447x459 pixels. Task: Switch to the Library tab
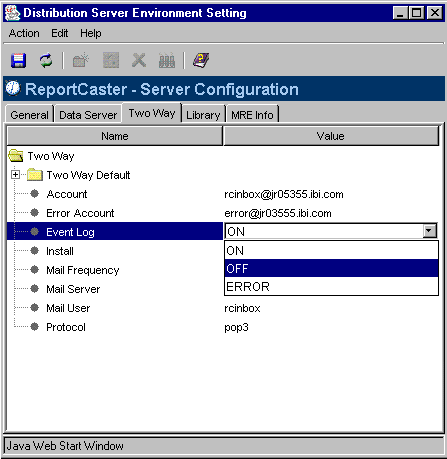click(x=203, y=115)
